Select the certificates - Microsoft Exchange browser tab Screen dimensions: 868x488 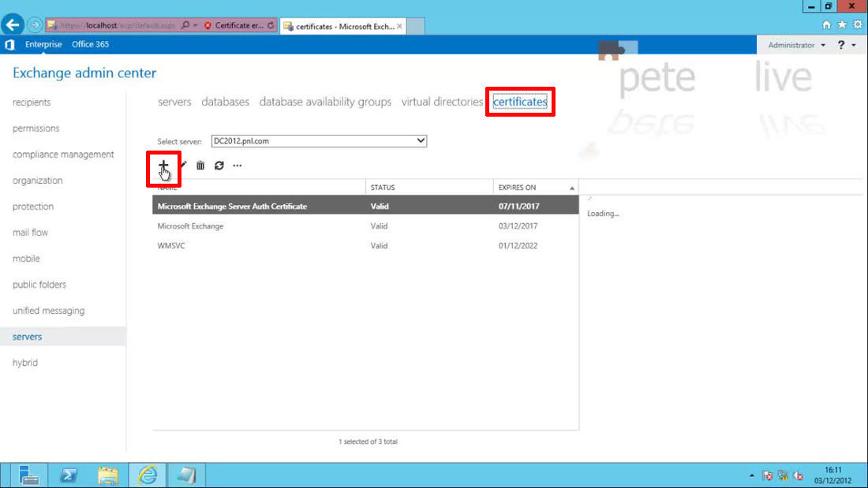click(343, 26)
